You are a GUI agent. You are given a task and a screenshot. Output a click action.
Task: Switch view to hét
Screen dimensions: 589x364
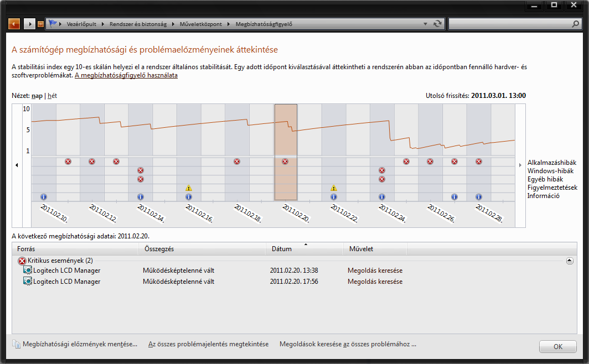coord(52,96)
